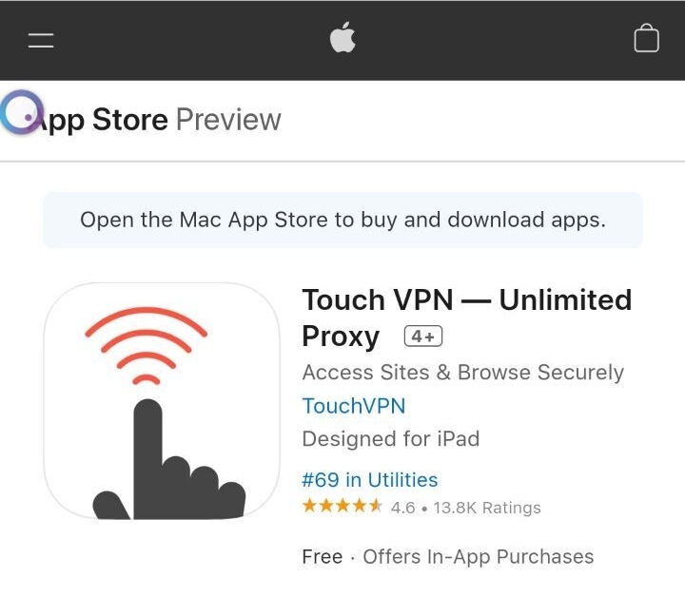Open the hamburger navigation menu
Image resolution: width=685 pixels, height=616 pixels.
41,40
